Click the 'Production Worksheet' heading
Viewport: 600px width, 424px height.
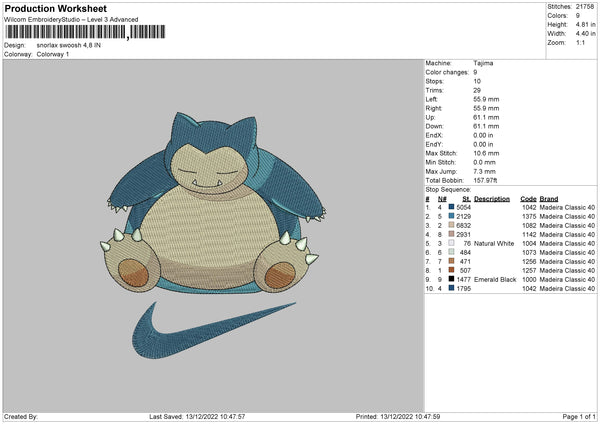56,8
